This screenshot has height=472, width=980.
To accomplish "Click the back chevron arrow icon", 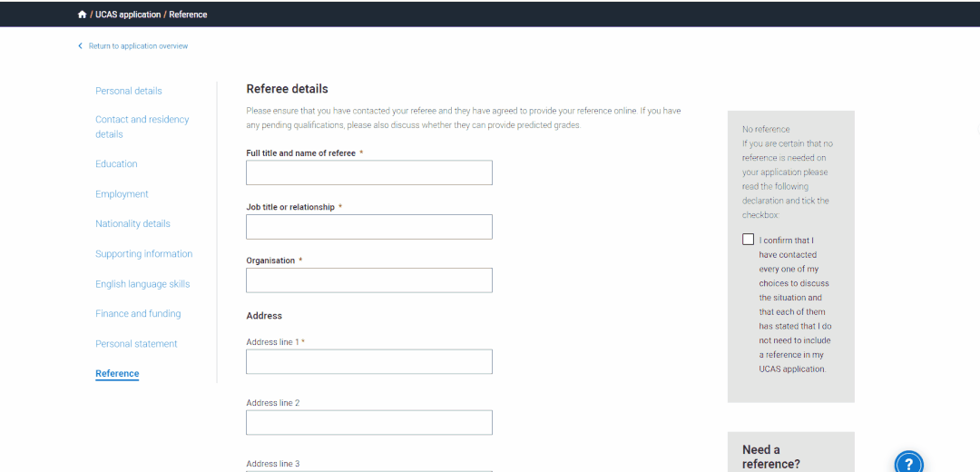I will 80,46.
